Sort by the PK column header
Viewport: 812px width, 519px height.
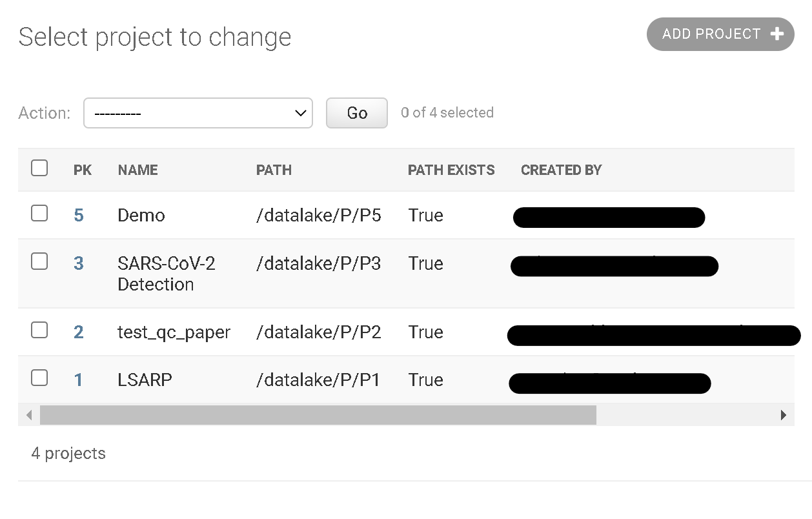point(83,170)
